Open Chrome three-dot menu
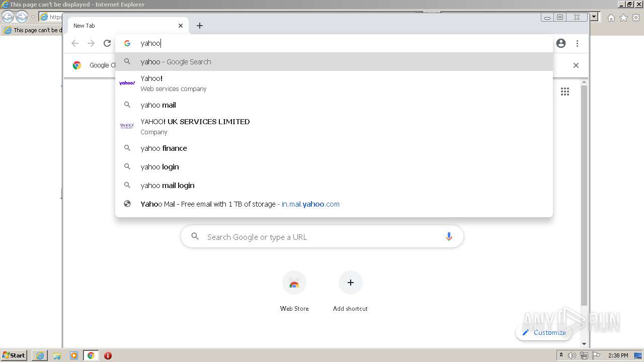 [x=577, y=43]
